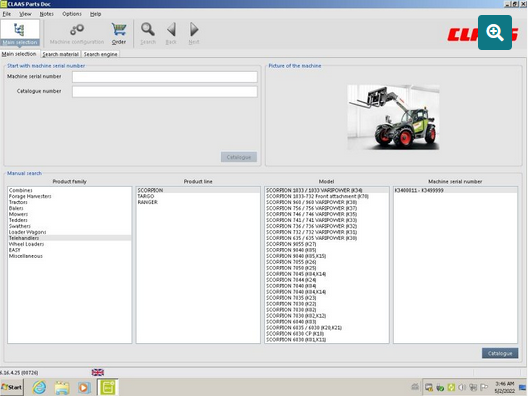Viewport: 528px width, 396px height.
Task: Click the Search magnifying glass icon
Action: (x=148, y=29)
